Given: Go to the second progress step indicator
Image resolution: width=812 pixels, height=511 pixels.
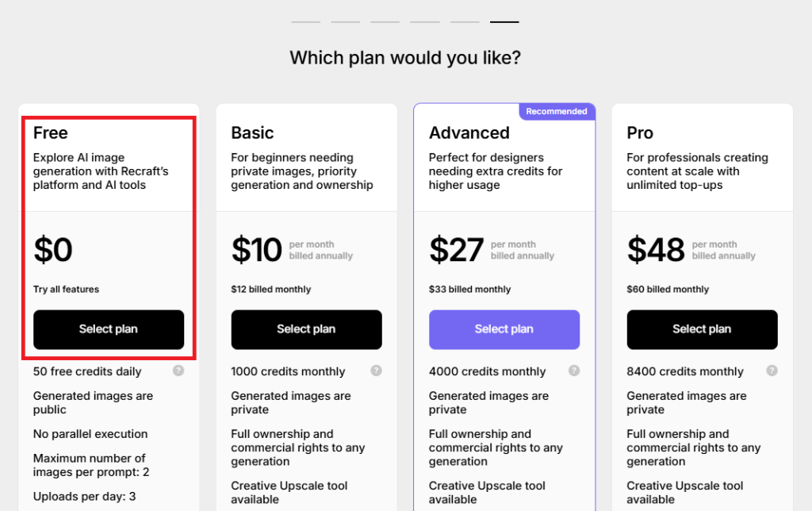Looking at the screenshot, I should click(346, 21).
